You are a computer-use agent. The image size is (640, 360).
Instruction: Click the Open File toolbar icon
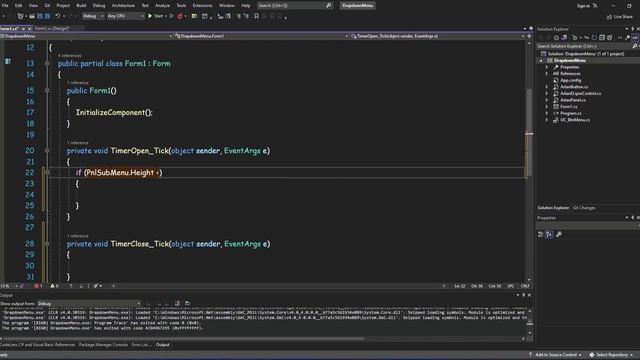point(31,16)
